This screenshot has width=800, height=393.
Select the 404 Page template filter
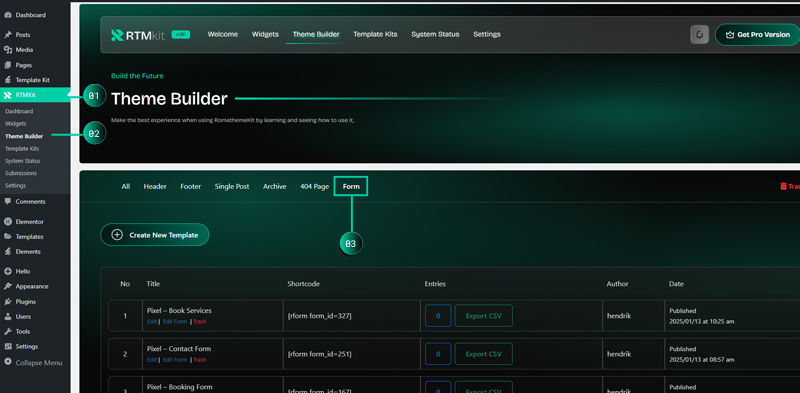[x=314, y=187]
